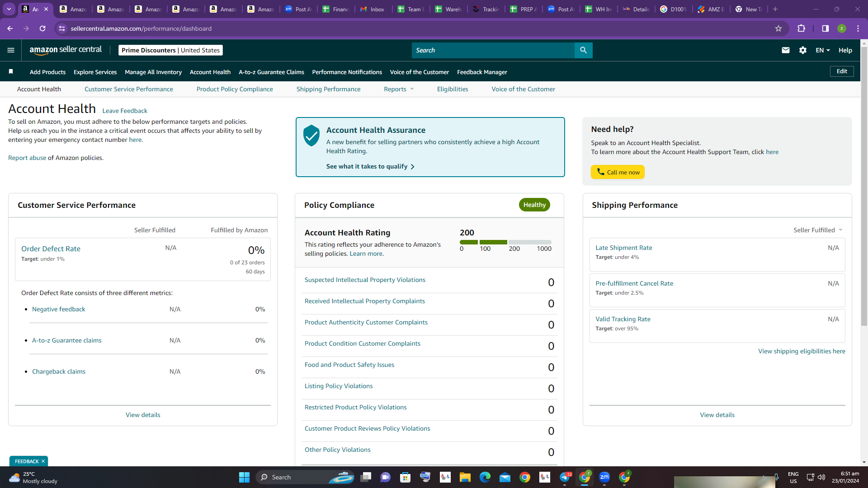Expand See what it takes to qualify
The image size is (868, 488).
(x=370, y=167)
